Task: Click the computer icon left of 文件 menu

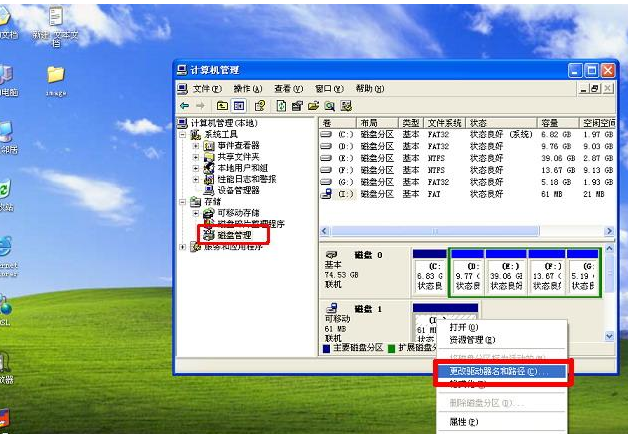Action: [183, 88]
